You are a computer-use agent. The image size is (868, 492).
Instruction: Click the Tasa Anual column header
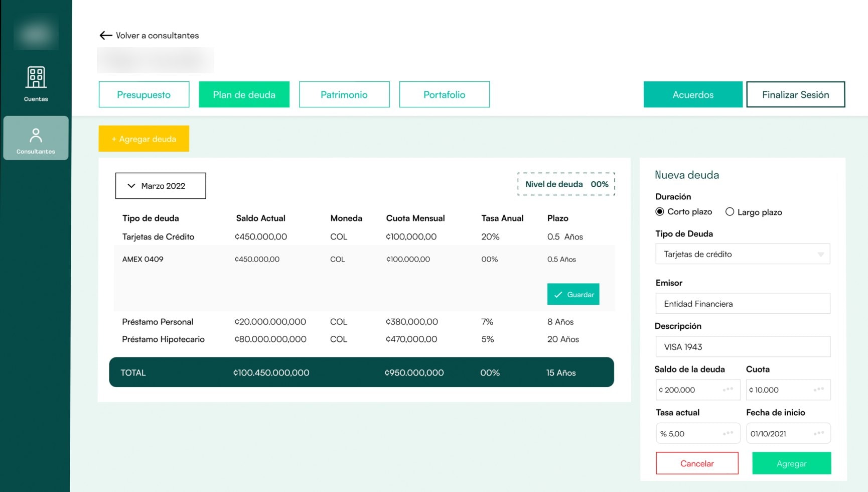tap(502, 218)
